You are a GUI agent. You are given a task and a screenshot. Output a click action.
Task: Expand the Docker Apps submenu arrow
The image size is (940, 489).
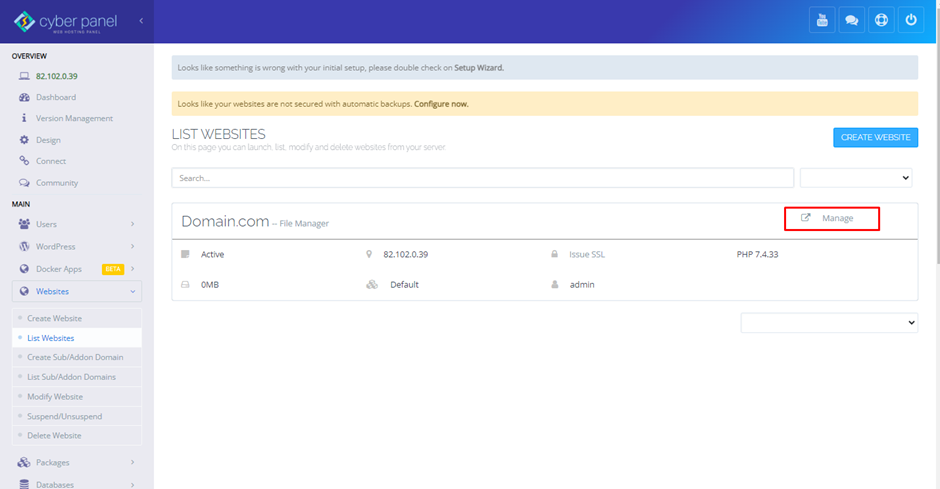(x=132, y=268)
